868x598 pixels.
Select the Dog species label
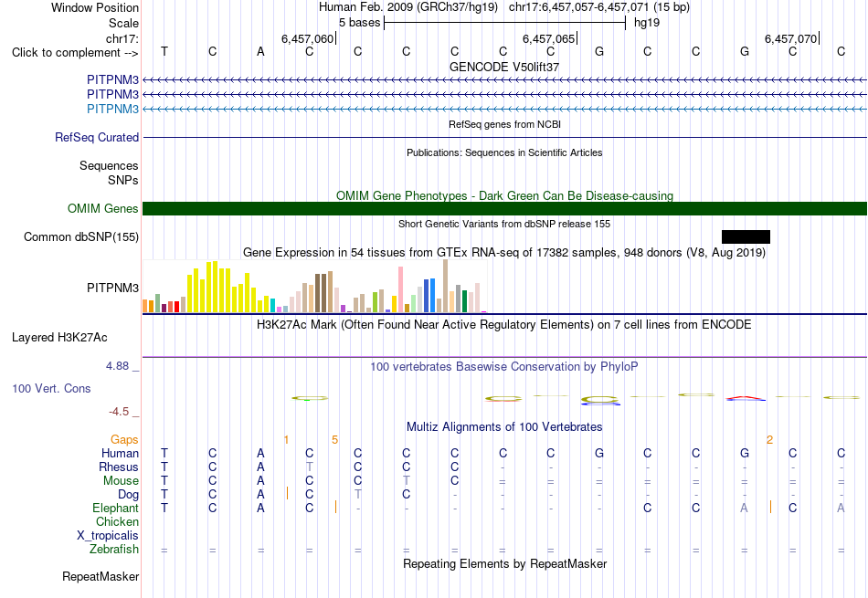128,495
